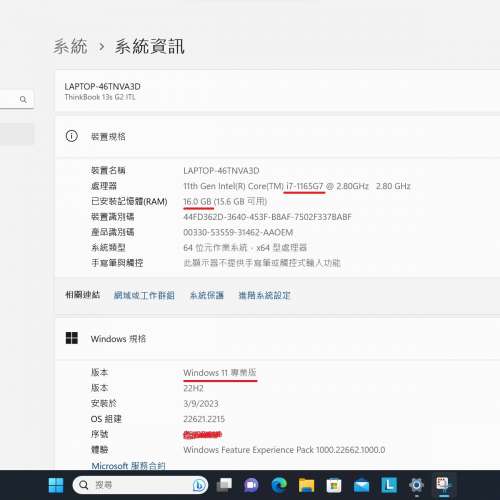The width and height of the screenshot is (500, 500).
Task: Open Bing chat icon in search box
Action: point(199,485)
